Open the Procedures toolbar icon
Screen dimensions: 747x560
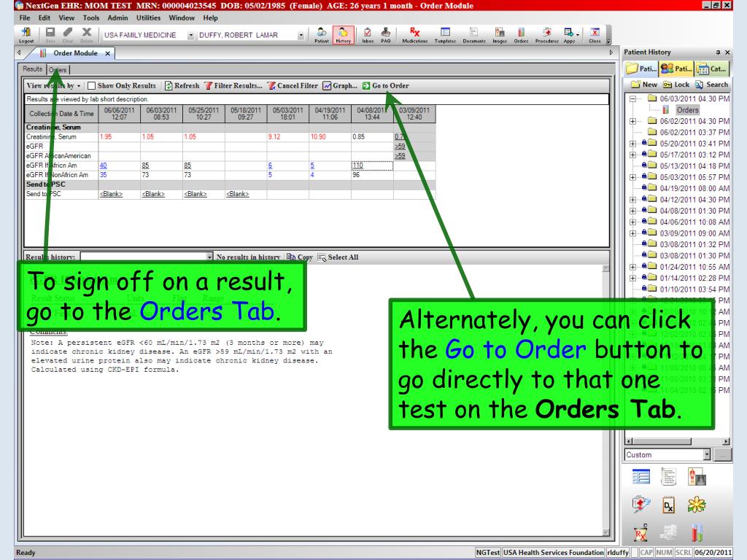pyautogui.click(x=546, y=35)
